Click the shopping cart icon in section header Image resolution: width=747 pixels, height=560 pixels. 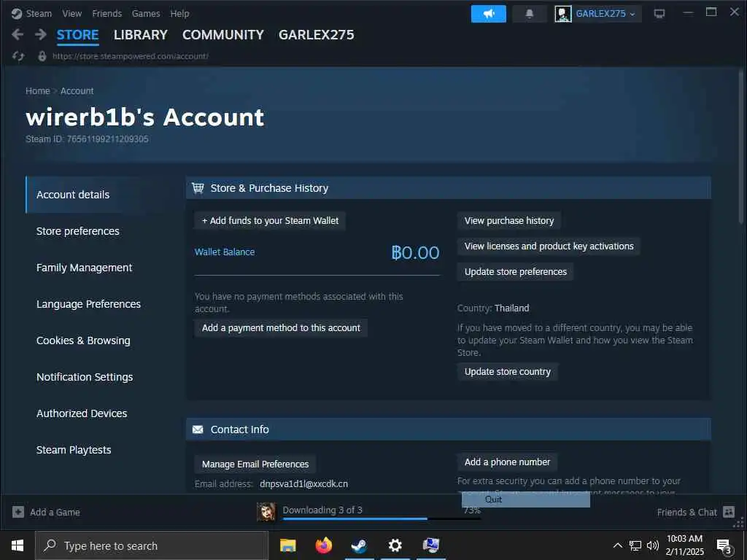click(x=198, y=188)
